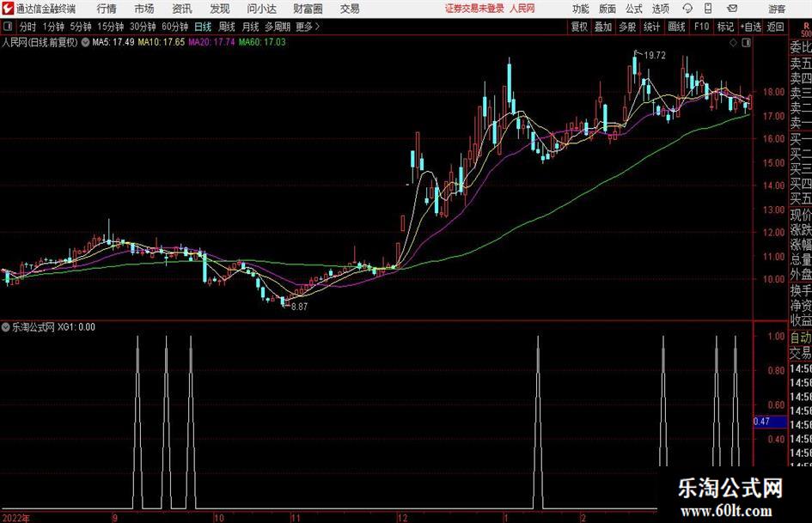
Task: Open the customer service headset icon
Action: point(687,9)
